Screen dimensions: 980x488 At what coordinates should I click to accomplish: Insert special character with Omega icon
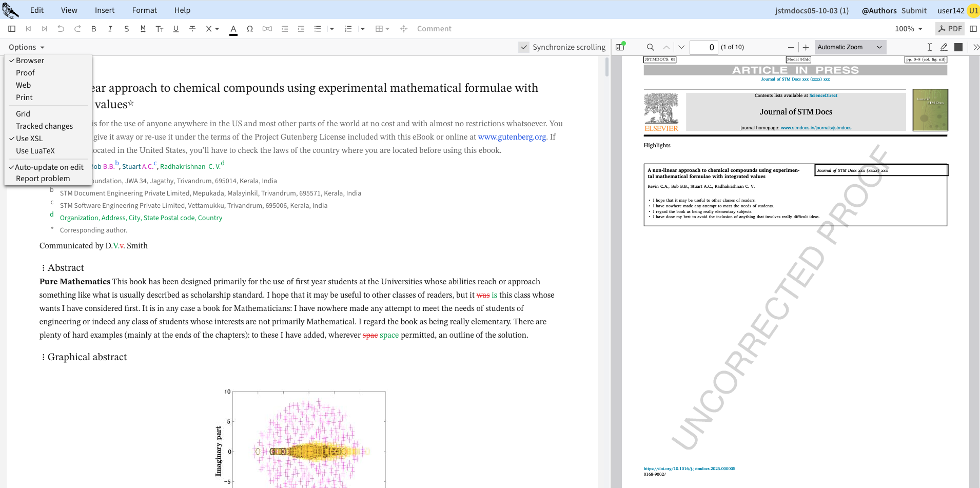coord(250,29)
